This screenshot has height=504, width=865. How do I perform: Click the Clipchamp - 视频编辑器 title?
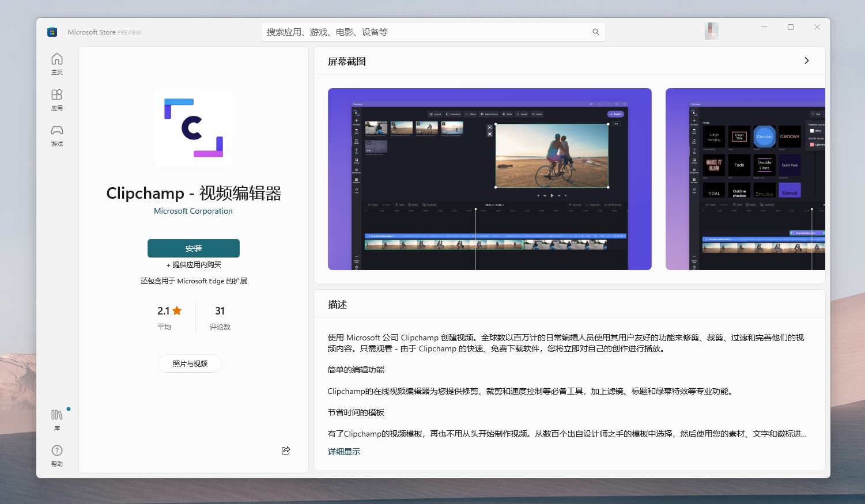(194, 193)
